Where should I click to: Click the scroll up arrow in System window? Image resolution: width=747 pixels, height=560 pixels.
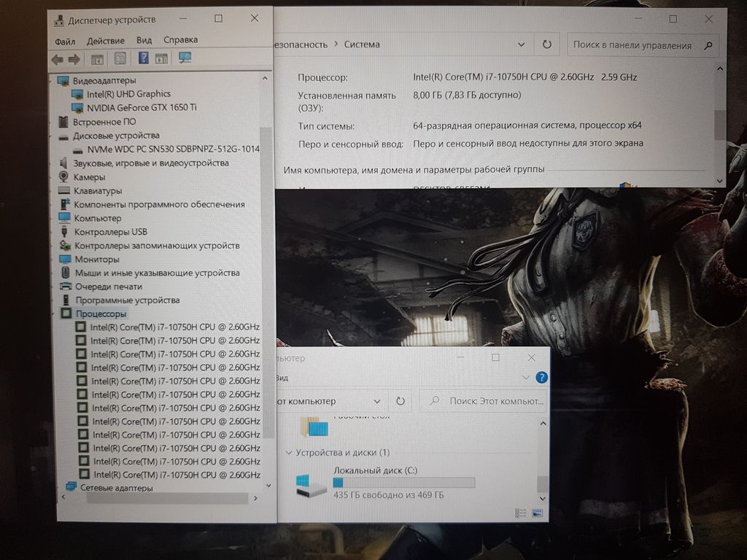pyautogui.click(x=720, y=69)
